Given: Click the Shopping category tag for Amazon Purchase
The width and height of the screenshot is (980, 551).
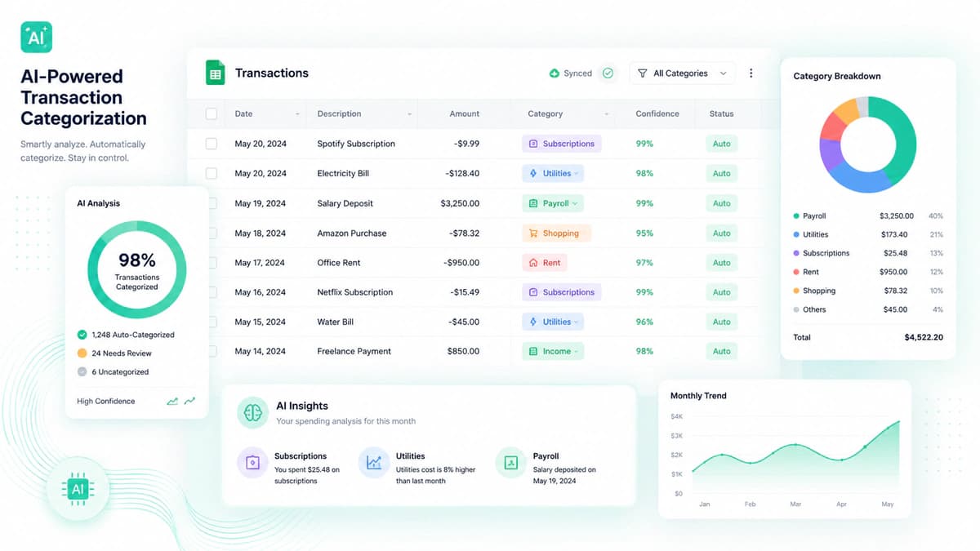Looking at the screenshot, I should click(556, 233).
